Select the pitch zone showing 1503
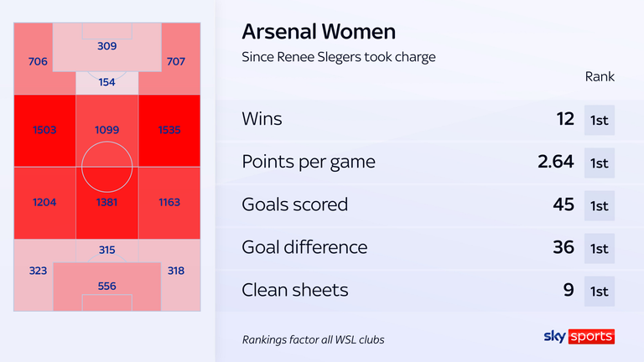Screen dimensions: 644x362 pos(44,131)
